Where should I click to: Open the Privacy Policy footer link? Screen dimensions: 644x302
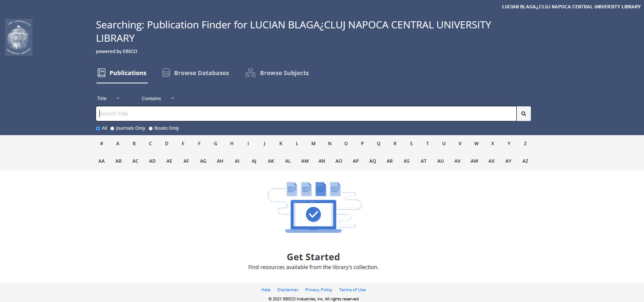click(319, 290)
